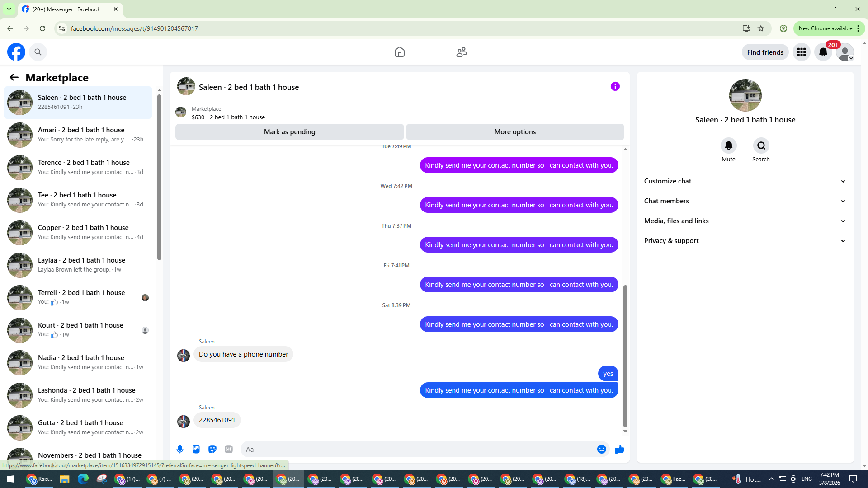The height and width of the screenshot is (488, 868).
Task: Click Mark as pending button
Action: click(x=289, y=132)
